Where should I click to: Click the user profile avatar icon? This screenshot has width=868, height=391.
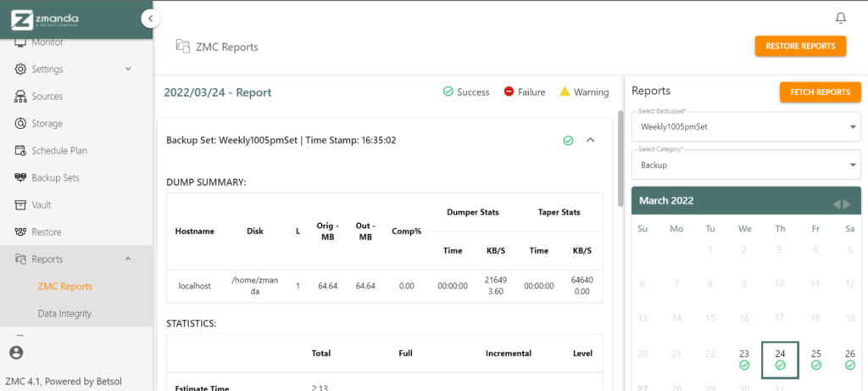point(16,352)
